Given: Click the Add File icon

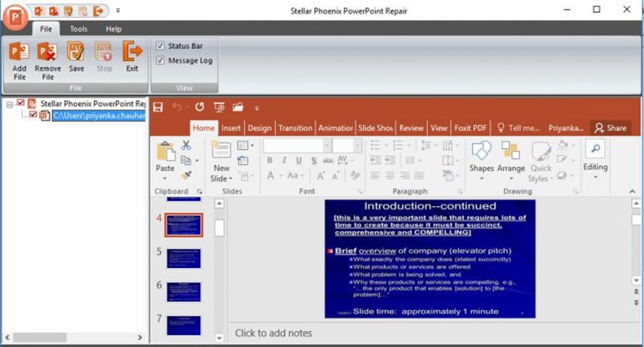Looking at the screenshot, I should coord(19,52).
